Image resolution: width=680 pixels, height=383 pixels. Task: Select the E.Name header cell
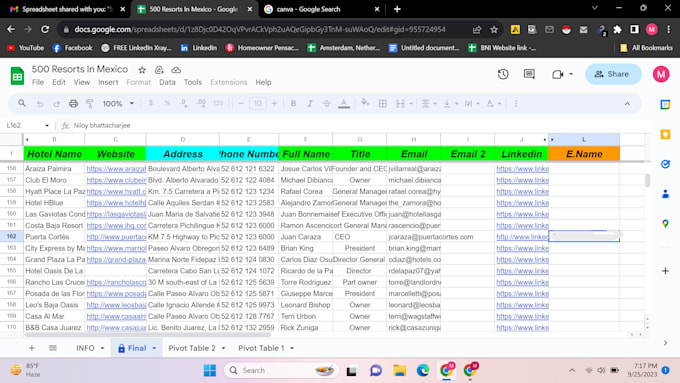584,154
